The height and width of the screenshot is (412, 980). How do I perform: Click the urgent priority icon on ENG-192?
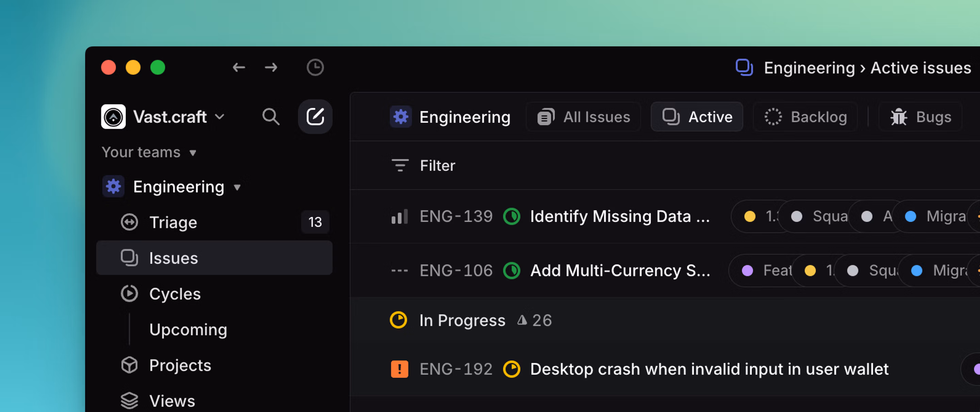[399, 369]
